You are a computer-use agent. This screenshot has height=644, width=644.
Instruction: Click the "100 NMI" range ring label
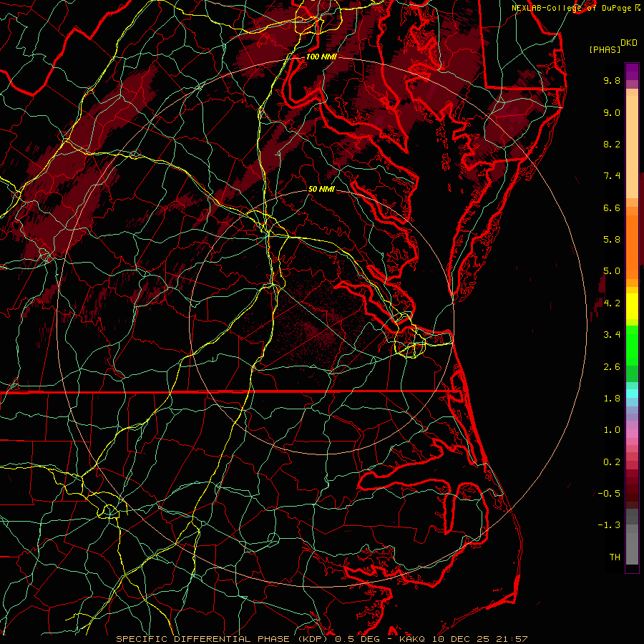click(x=321, y=57)
